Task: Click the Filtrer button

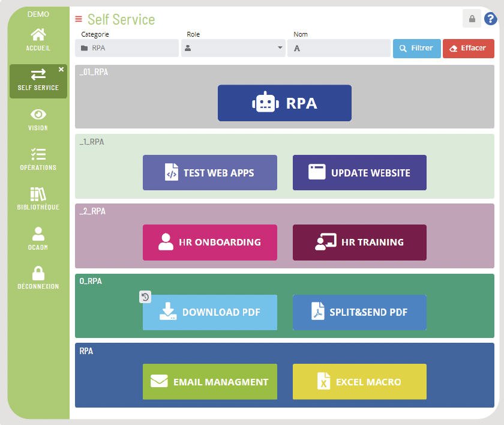Action: (416, 48)
